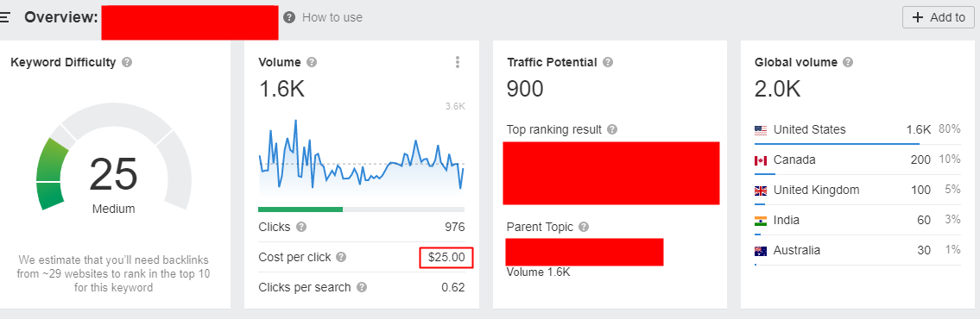Select the Canada row with flag
Image resolution: width=980 pixels, height=319 pixels.
857,159
